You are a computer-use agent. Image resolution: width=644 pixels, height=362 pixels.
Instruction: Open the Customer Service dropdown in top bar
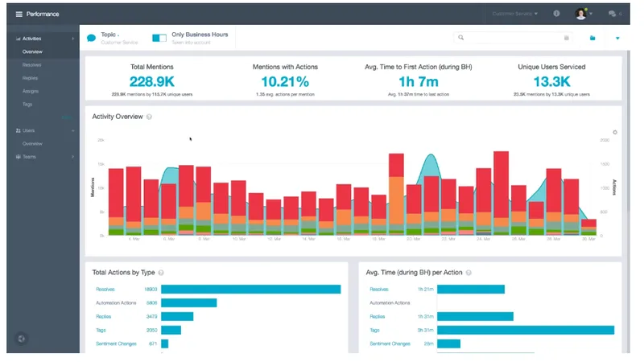click(x=514, y=14)
